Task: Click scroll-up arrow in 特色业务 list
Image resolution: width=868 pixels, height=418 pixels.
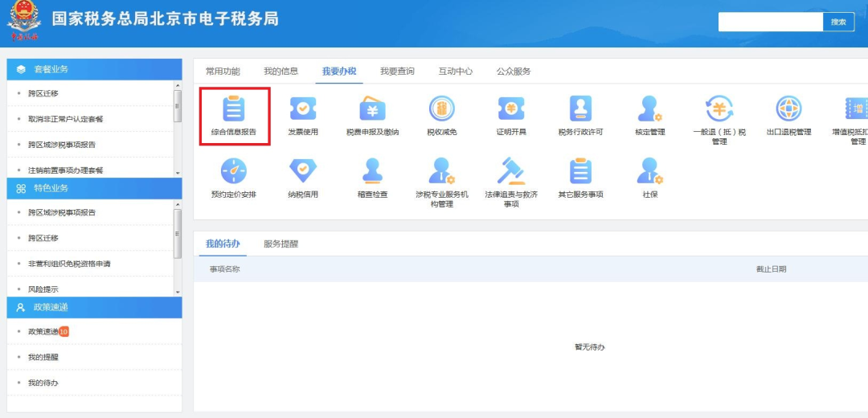Action: (178, 204)
